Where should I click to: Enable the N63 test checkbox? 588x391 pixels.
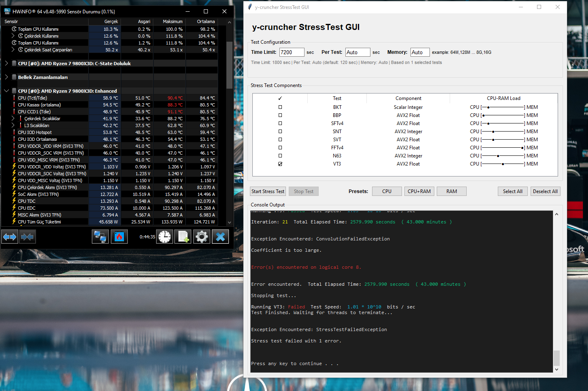tap(280, 156)
